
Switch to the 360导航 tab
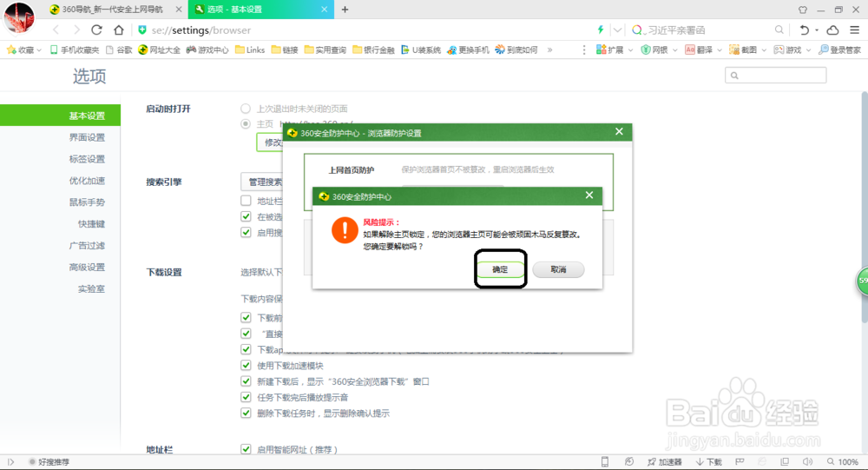point(114,10)
